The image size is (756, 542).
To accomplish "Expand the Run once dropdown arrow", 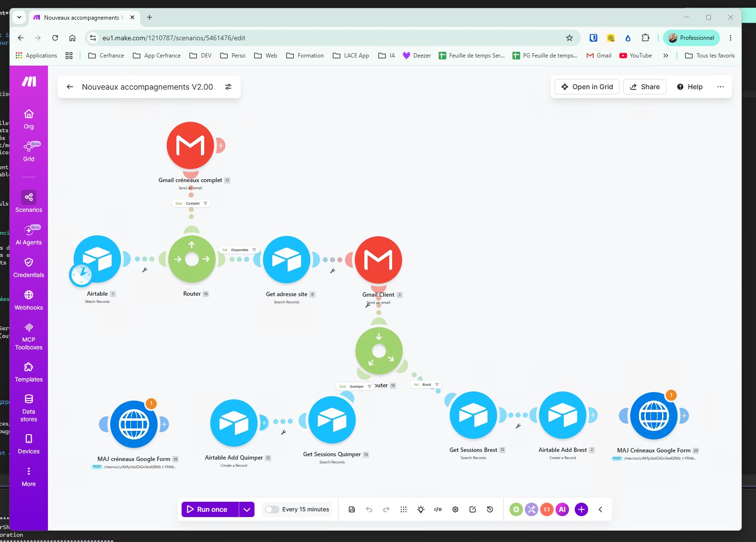I will pyautogui.click(x=247, y=509).
